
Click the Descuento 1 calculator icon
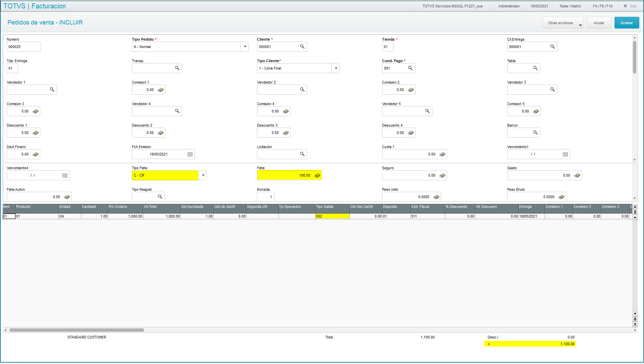[35, 133]
